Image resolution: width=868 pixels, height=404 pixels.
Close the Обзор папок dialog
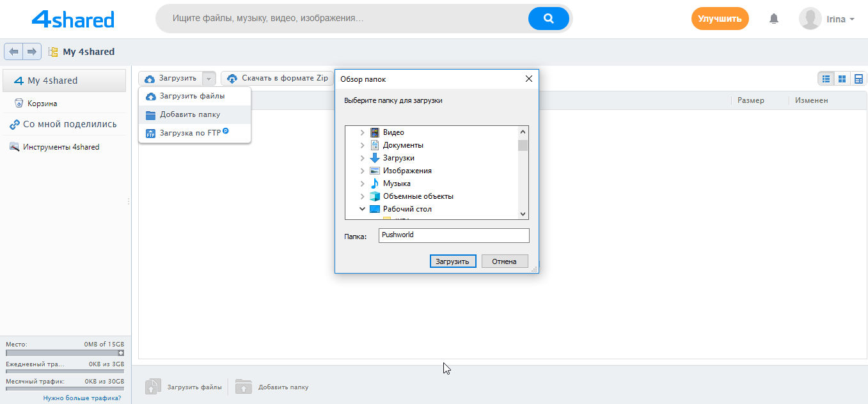coord(529,79)
